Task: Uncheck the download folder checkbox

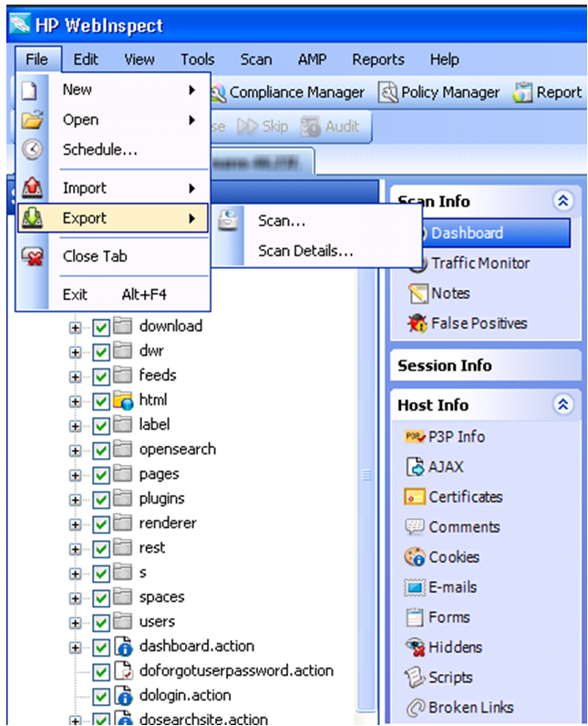Action: click(x=101, y=327)
